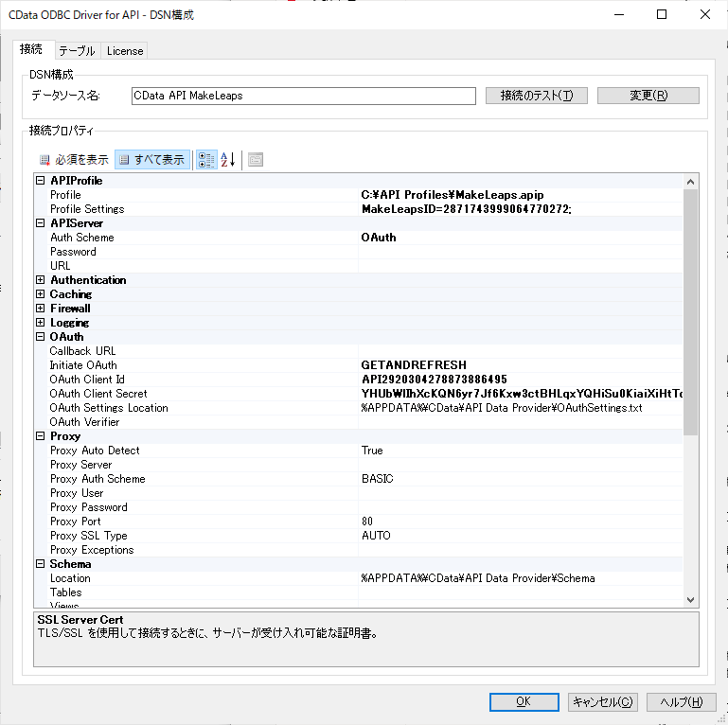Expand the Authentication category

[41, 280]
